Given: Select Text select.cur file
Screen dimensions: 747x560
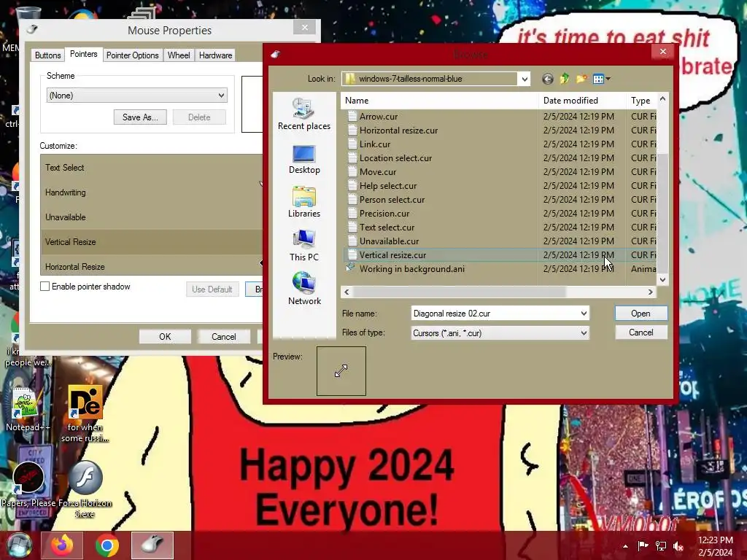Looking at the screenshot, I should point(500,227).
